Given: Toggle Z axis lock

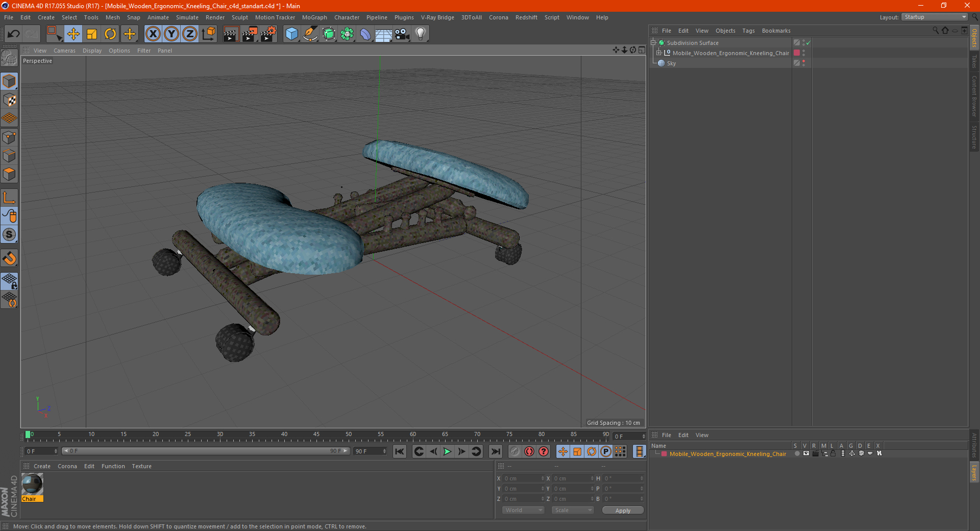Looking at the screenshot, I should coord(190,34).
